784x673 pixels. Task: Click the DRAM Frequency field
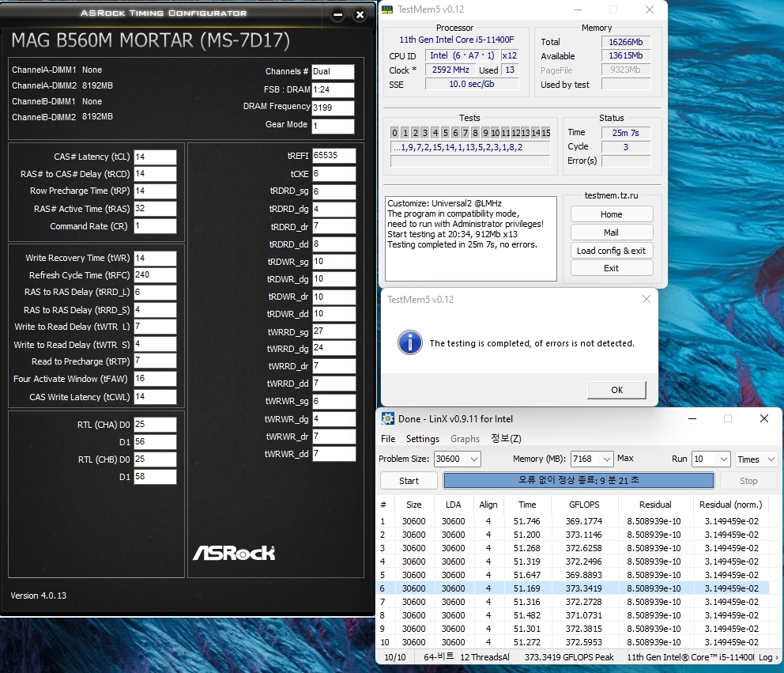click(x=333, y=108)
